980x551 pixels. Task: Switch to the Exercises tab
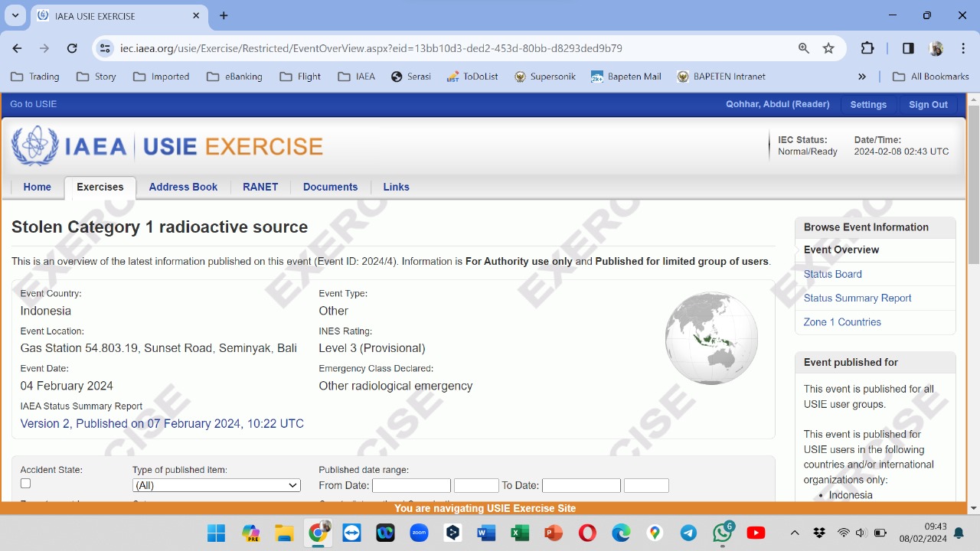click(100, 187)
